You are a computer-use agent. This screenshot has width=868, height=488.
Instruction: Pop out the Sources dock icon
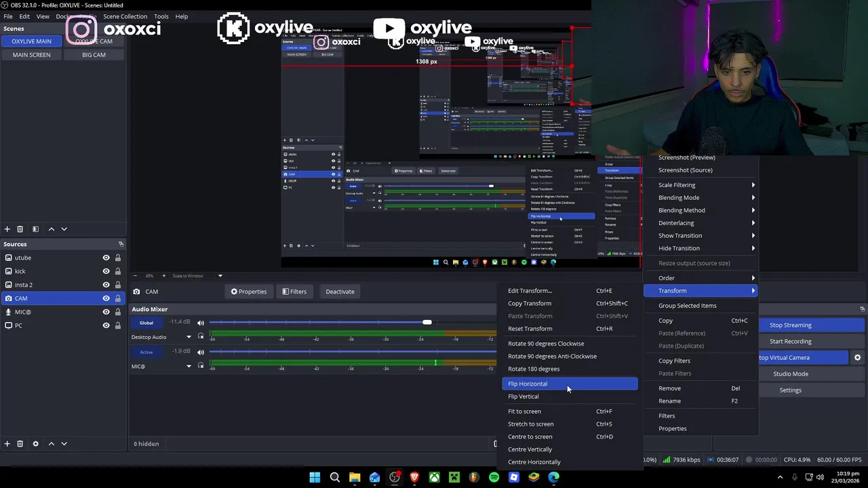point(121,244)
